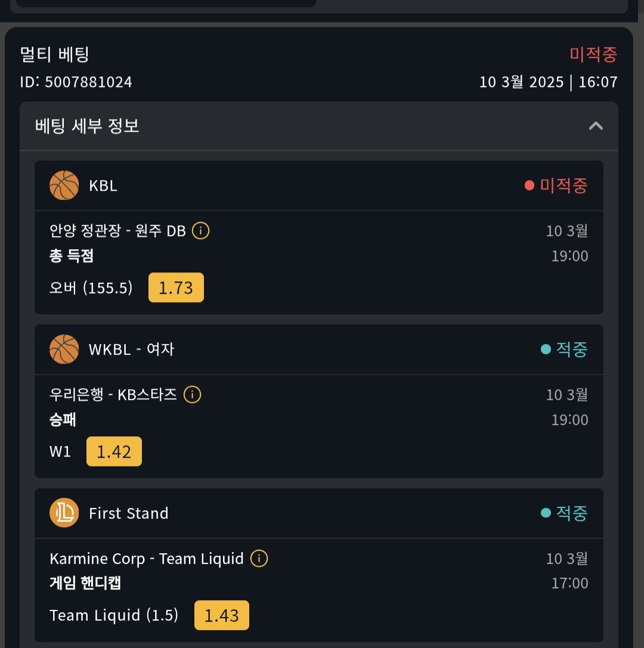This screenshot has height=648, width=644.
Task: Click the WKBL basketball icon
Action: pyautogui.click(x=64, y=349)
